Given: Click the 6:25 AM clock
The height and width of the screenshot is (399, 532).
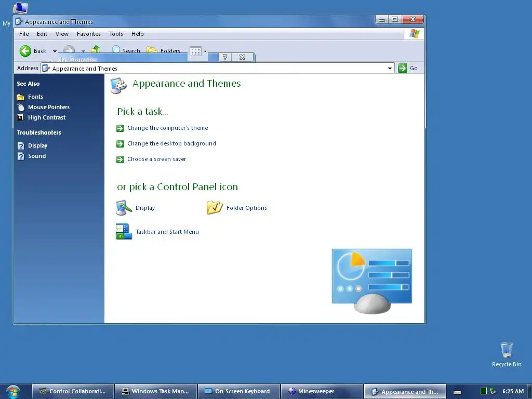Looking at the screenshot, I should 513,391.
